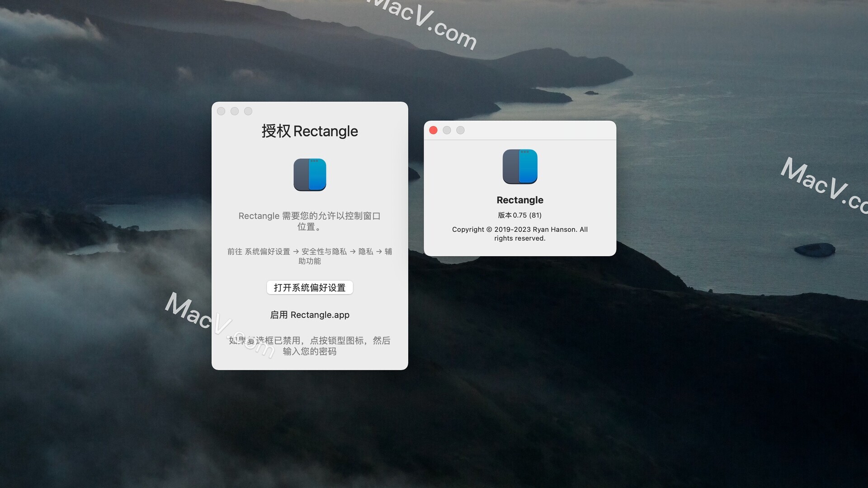Click the 前往 系统偏好设置 path instructions text

click(x=310, y=256)
